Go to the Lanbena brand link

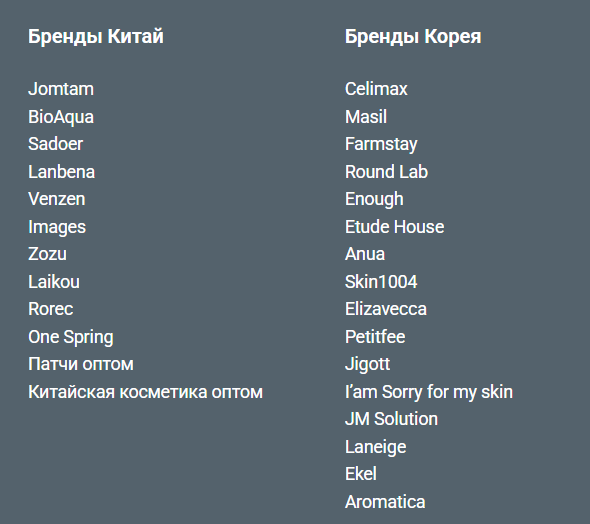[x=61, y=172]
